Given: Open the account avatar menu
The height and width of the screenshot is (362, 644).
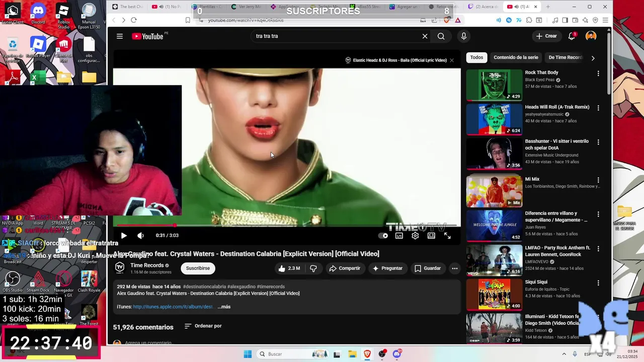Looking at the screenshot, I should point(591,36).
